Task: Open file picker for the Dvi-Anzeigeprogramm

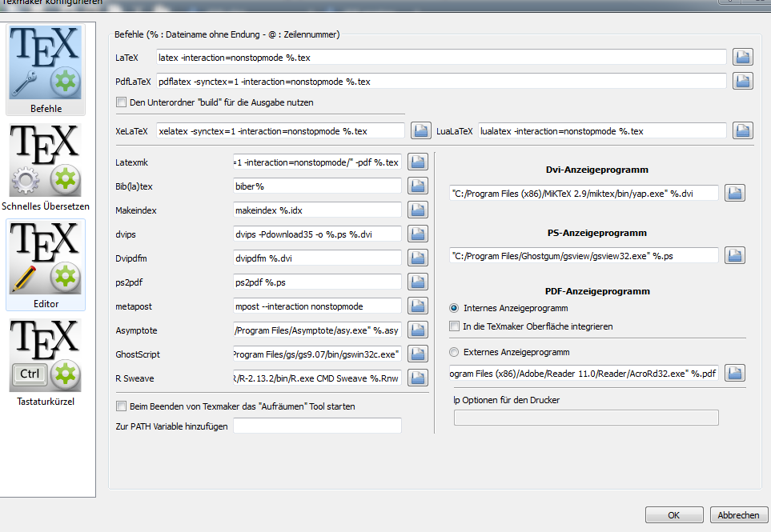Action: 734,192
